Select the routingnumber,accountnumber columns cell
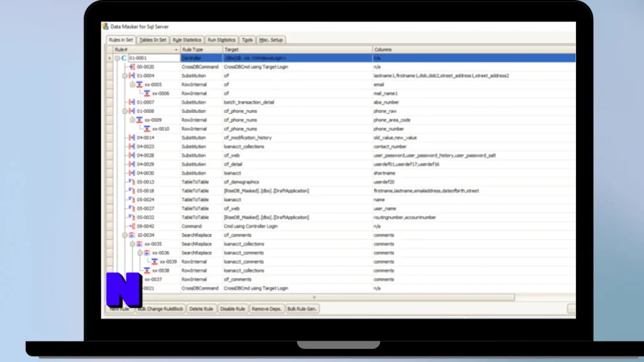The height and width of the screenshot is (362, 644). [474, 217]
